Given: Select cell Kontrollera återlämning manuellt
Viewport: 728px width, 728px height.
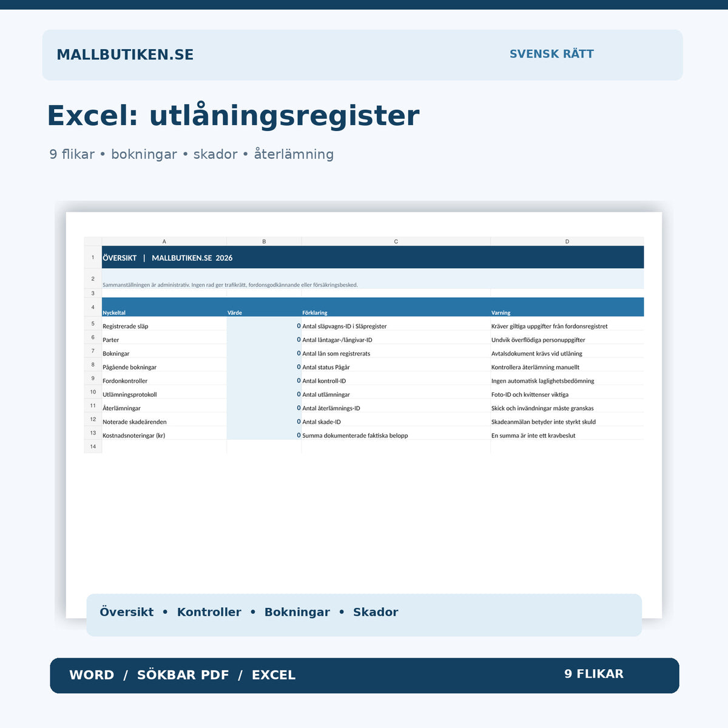Looking at the screenshot, I should coord(567,365).
